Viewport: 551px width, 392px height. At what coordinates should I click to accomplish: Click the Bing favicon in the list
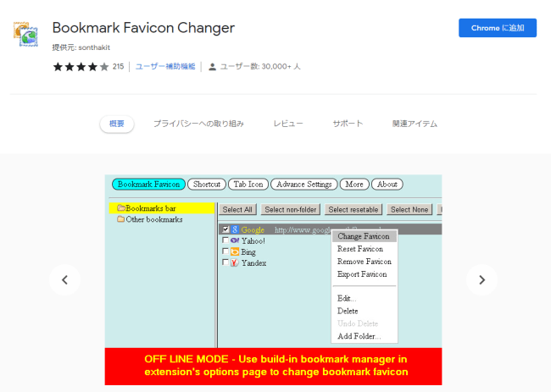(x=235, y=251)
